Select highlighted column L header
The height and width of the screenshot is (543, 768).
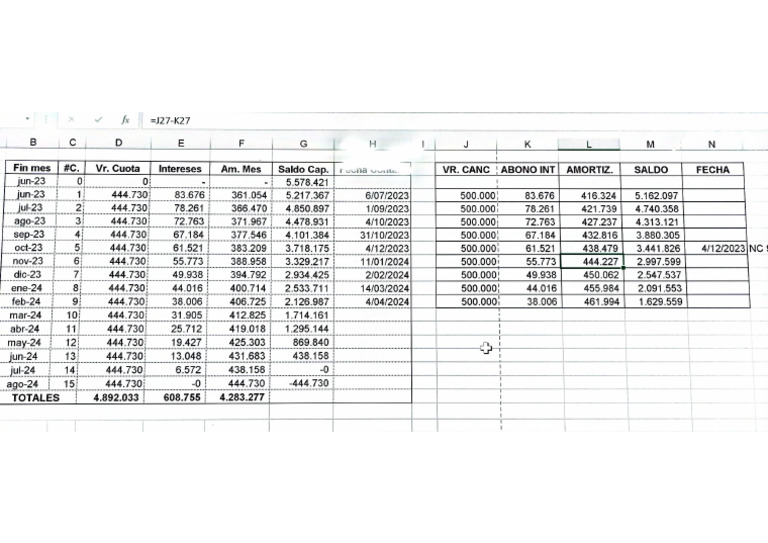point(589,144)
